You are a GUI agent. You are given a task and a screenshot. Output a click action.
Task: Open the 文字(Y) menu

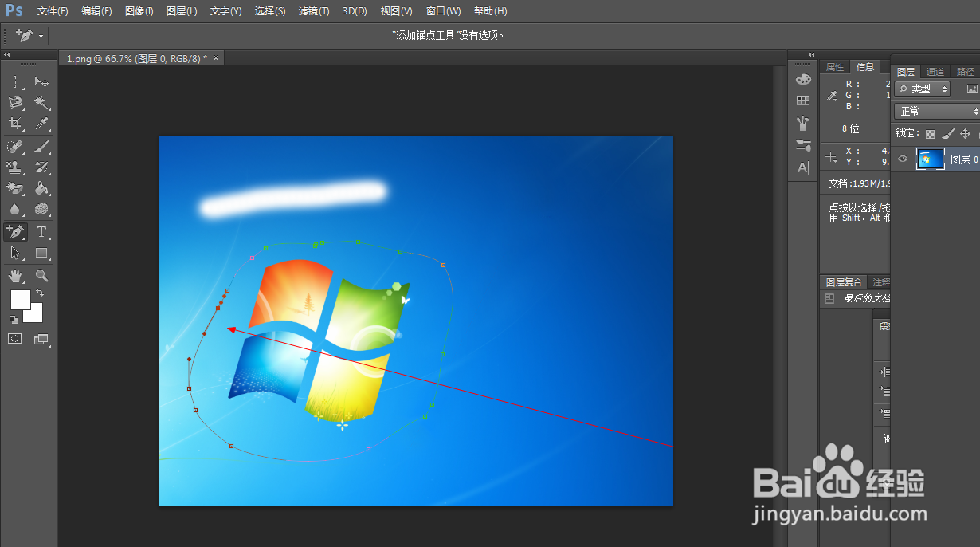point(225,11)
